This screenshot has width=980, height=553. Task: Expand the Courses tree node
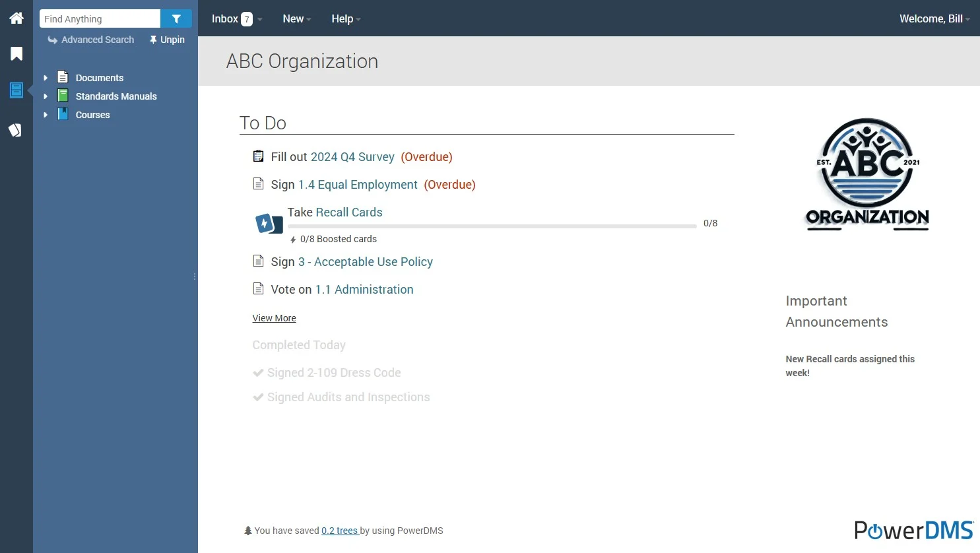tap(46, 114)
